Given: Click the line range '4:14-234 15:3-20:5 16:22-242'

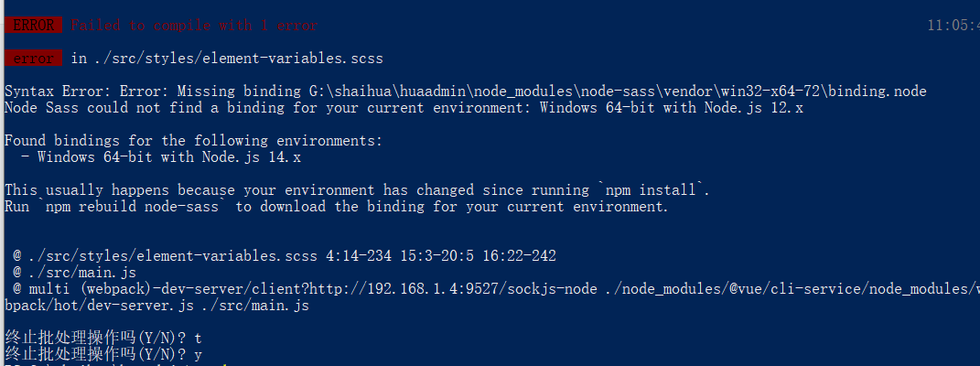Looking at the screenshot, I should [x=441, y=255].
